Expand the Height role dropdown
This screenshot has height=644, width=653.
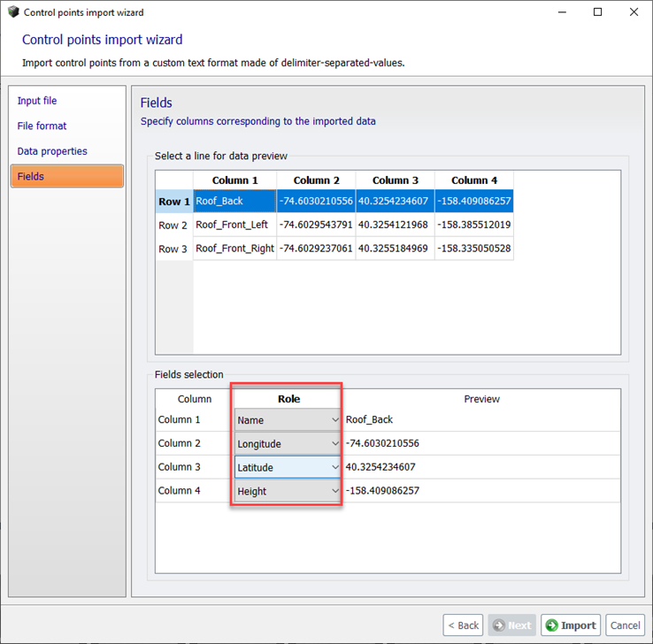(288, 491)
